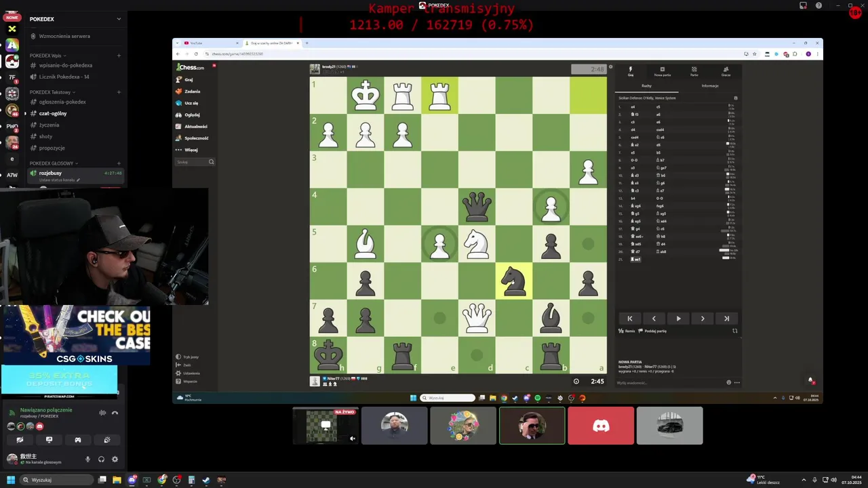Open the ogłoszenia-pokedex channel
Image resolution: width=868 pixels, height=488 pixels.
62,102
